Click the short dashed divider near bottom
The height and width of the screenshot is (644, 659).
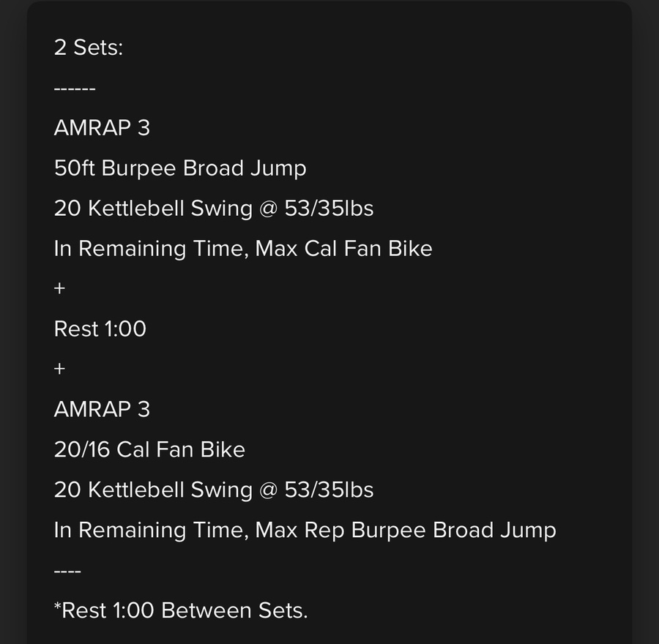(67, 572)
